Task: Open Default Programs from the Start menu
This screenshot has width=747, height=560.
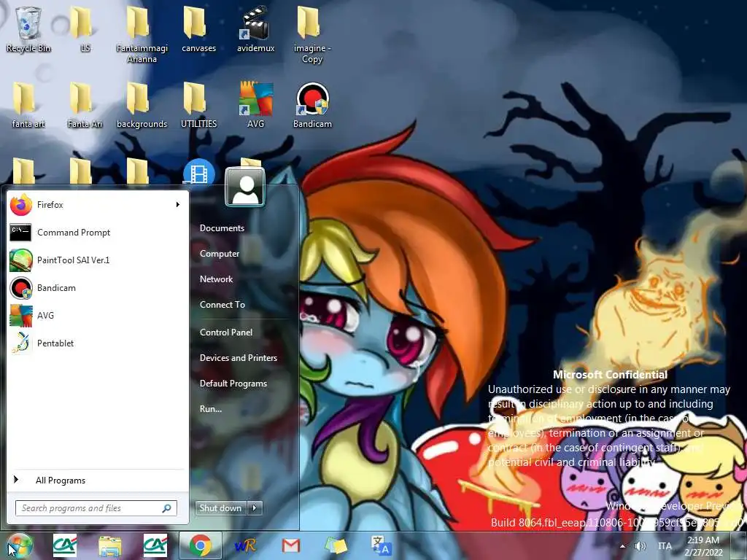Action: (x=233, y=384)
